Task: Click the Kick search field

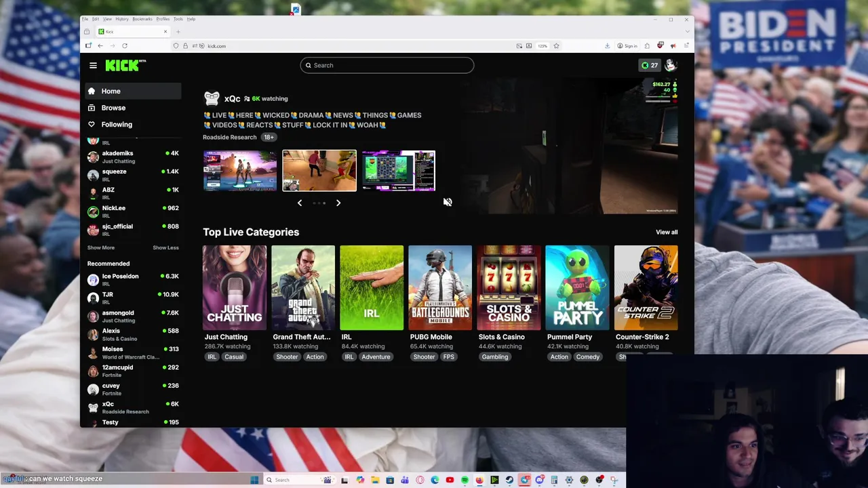Action: pyautogui.click(x=387, y=65)
